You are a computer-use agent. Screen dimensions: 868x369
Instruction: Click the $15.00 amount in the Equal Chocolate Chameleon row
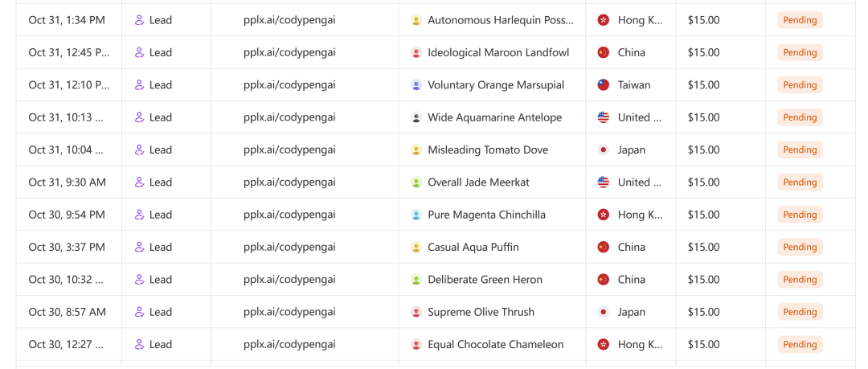[x=703, y=345]
